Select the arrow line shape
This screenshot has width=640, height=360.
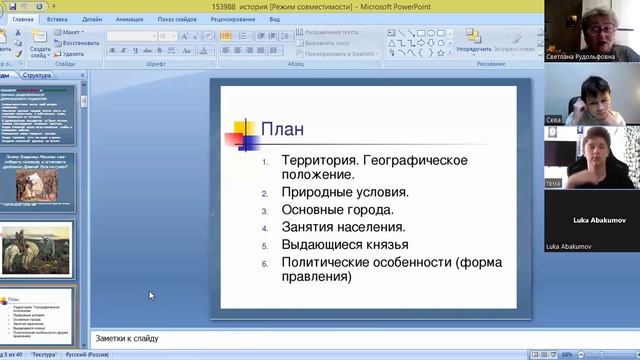point(411,33)
